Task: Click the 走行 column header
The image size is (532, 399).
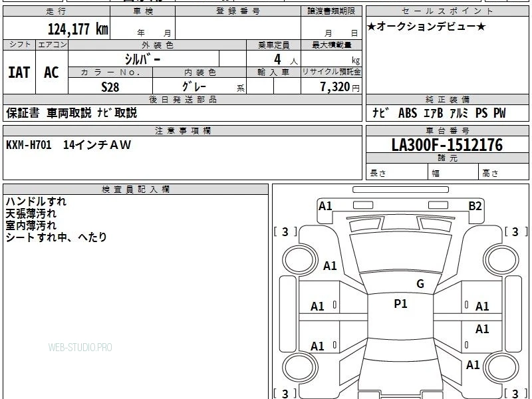Action: (x=57, y=11)
